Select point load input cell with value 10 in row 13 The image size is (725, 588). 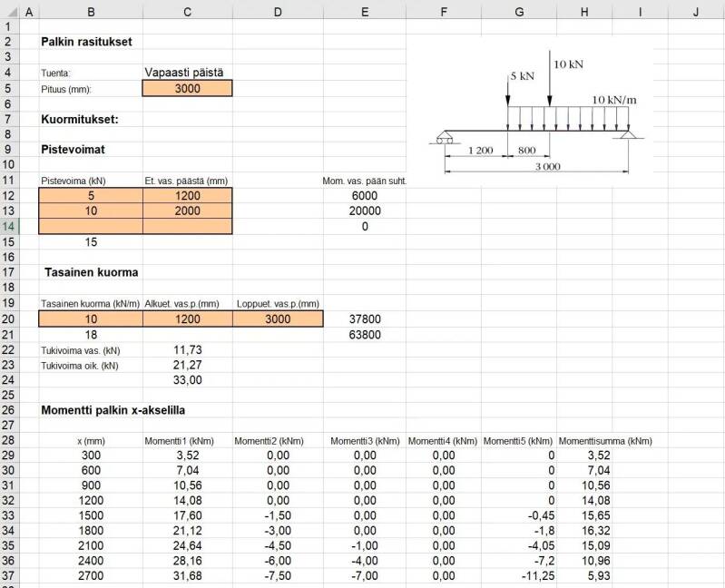coord(91,211)
